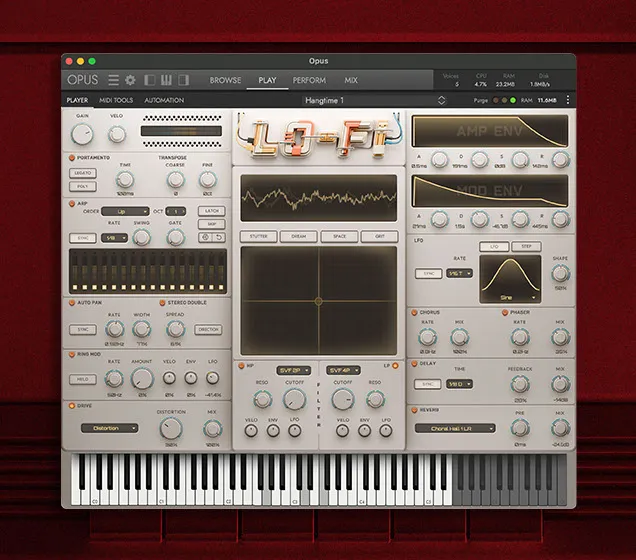Switch to the BROWSE tab
The image size is (636, 560).
pos(225,80)
